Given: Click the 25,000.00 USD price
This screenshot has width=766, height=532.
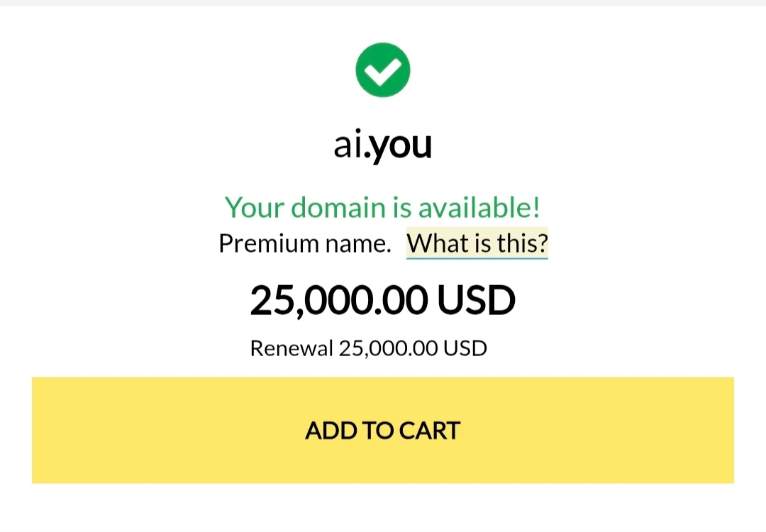Looking at the screenshot, I should coord(383,300).
